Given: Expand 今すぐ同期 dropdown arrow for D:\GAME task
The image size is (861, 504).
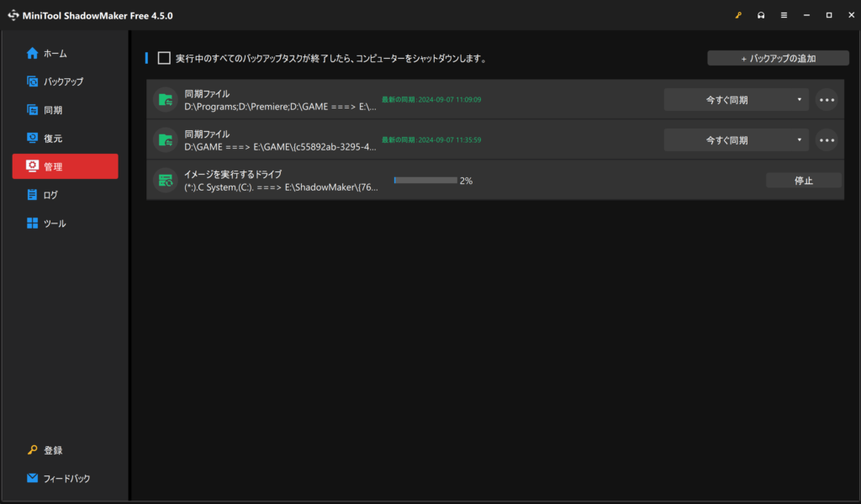Looking at the screenshot, I should [799, 139].
